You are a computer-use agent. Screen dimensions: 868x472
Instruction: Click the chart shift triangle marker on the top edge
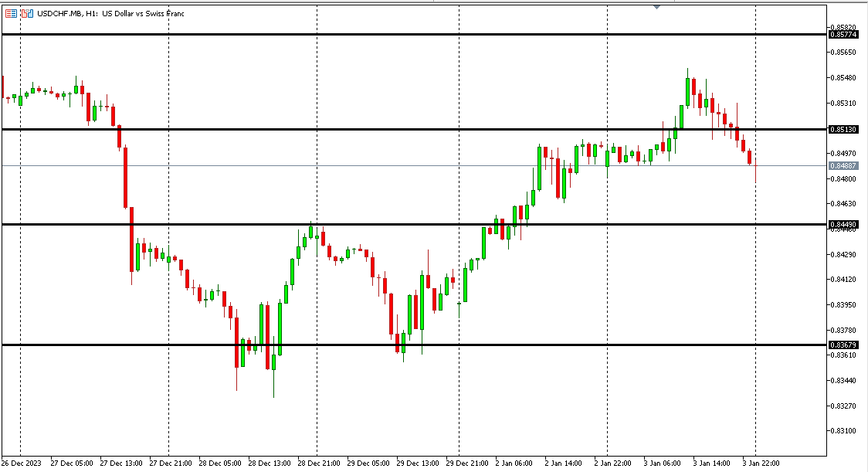point(656,7)
